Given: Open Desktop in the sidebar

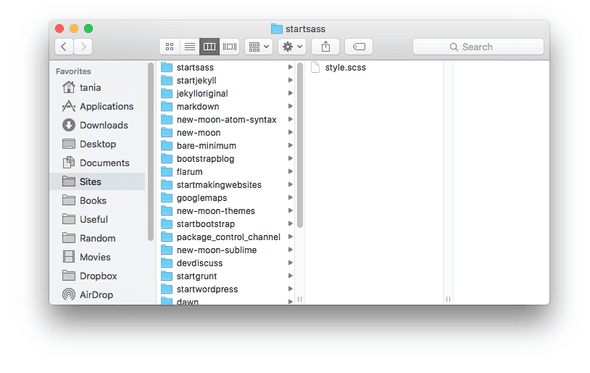Looking at the screenshot, I should coord(97,144).
